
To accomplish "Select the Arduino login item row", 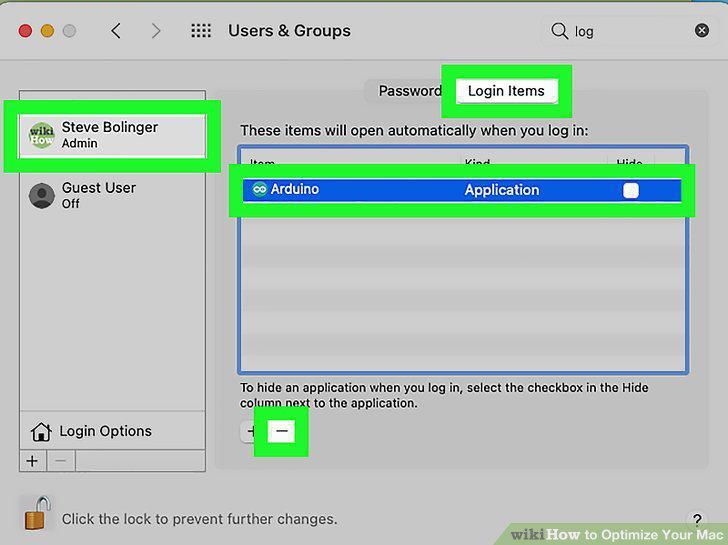I will [x=462, y=190].
